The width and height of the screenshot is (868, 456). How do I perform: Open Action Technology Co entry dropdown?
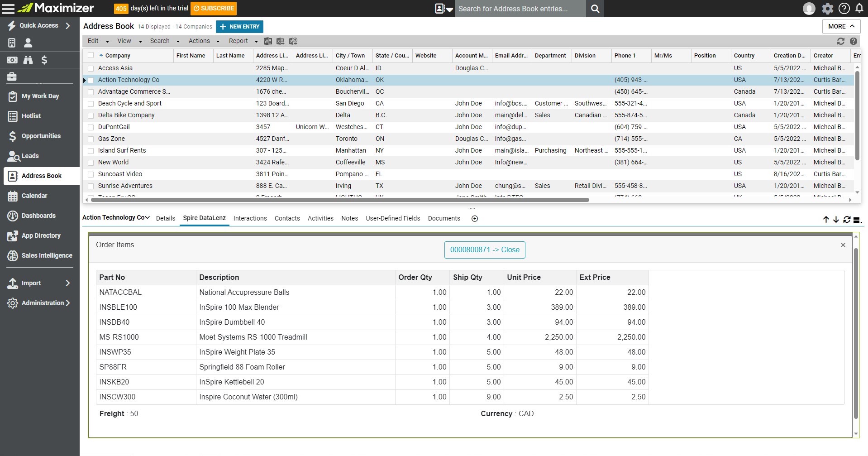(116, 218)
